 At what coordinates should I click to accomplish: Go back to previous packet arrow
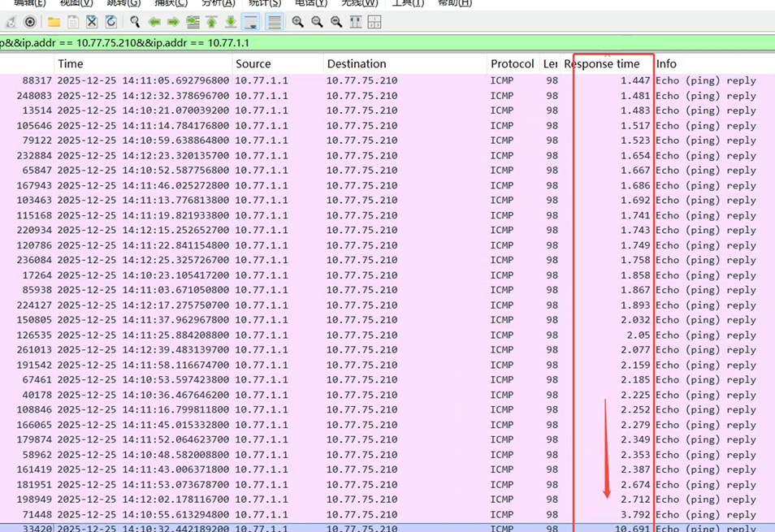[x=154, y=22]
